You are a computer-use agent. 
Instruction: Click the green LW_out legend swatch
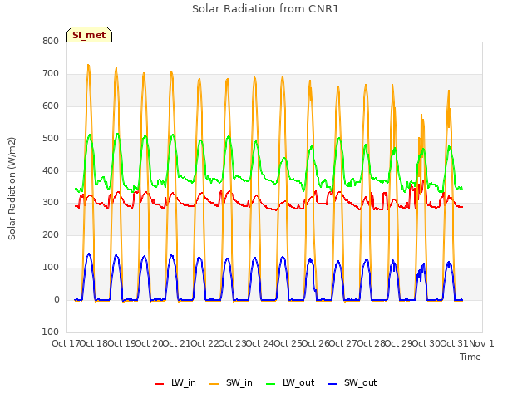point(271,384)
